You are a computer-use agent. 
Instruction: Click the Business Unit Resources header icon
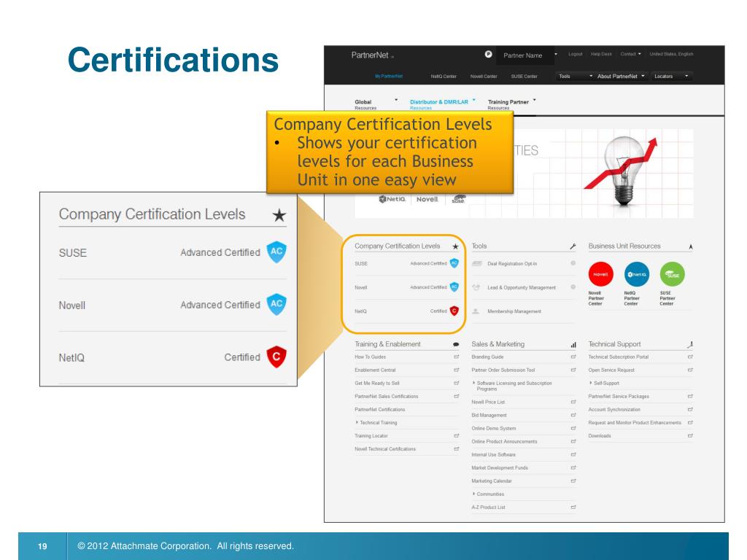pyautogui.click(x=690, y=246)
